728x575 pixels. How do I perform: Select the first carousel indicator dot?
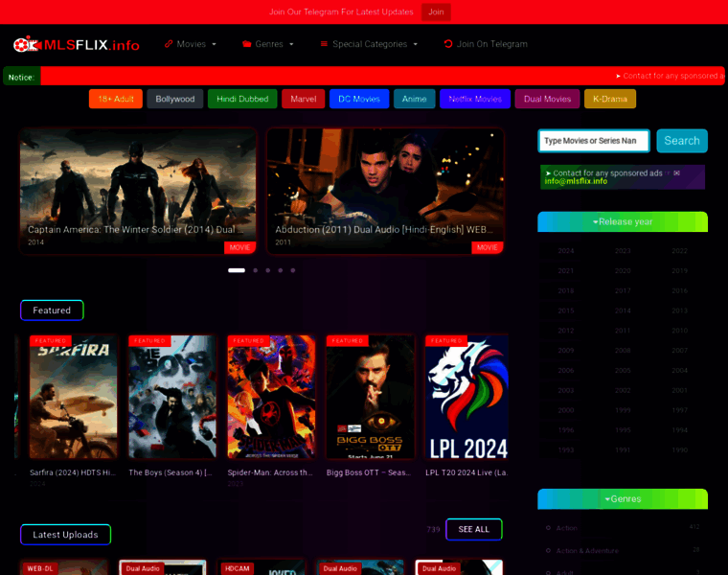237,270
